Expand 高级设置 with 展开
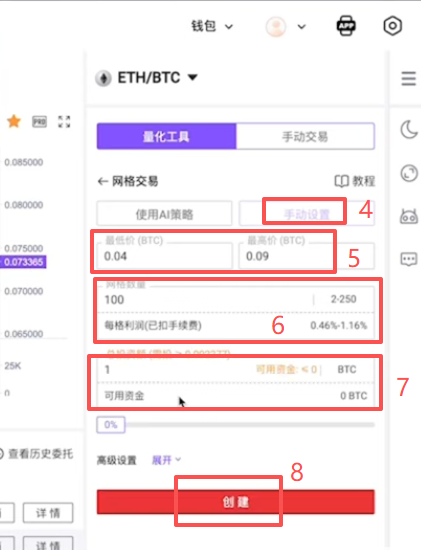Image resolution: width=421 pixels, height=550 pixels. tap(166, 460)
